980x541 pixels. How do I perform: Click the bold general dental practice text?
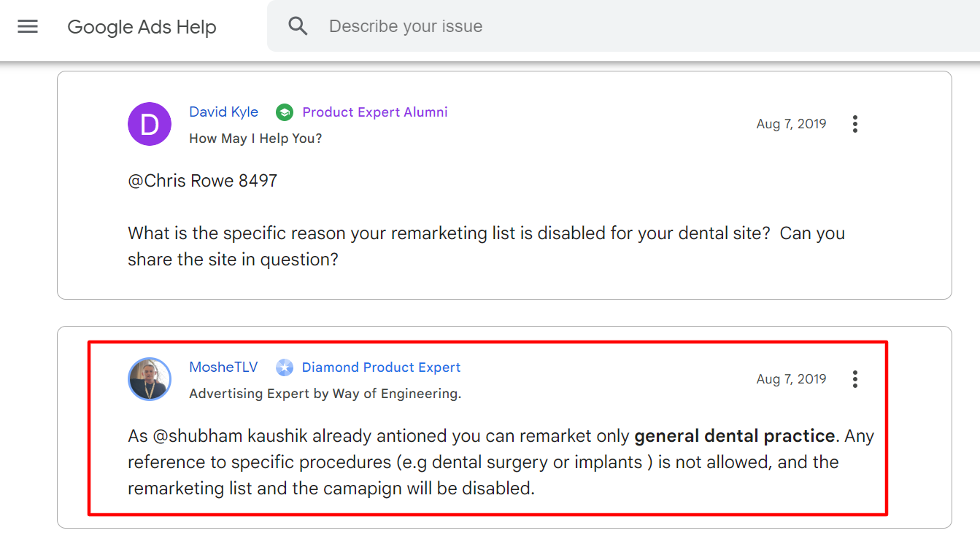(734, 436)
